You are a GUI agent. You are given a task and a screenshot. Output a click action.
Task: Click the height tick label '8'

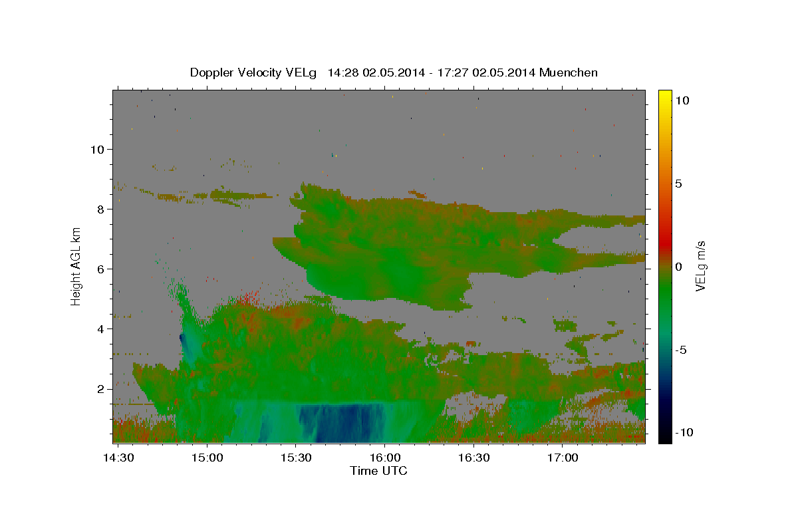[102, 209]
